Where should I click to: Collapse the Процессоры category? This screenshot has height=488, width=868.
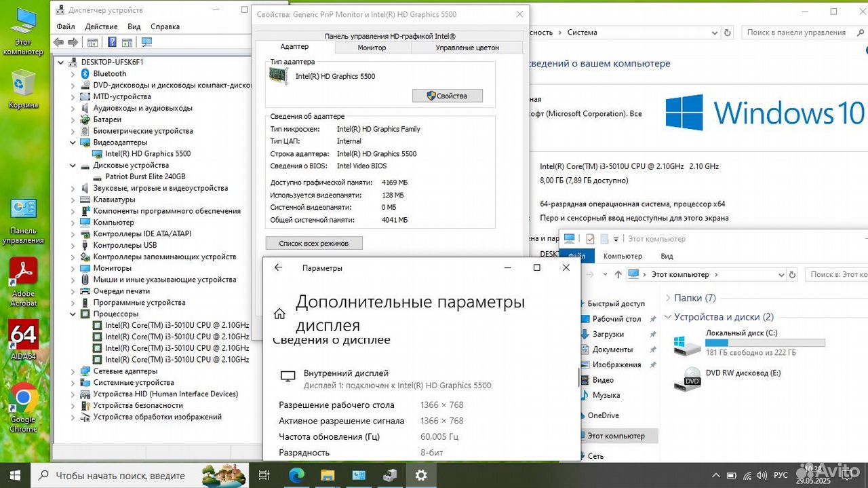[73, 314]
